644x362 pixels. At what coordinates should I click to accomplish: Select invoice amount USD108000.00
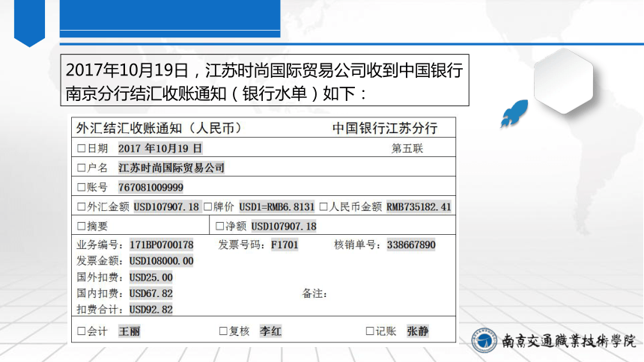[x=162, y=261]
